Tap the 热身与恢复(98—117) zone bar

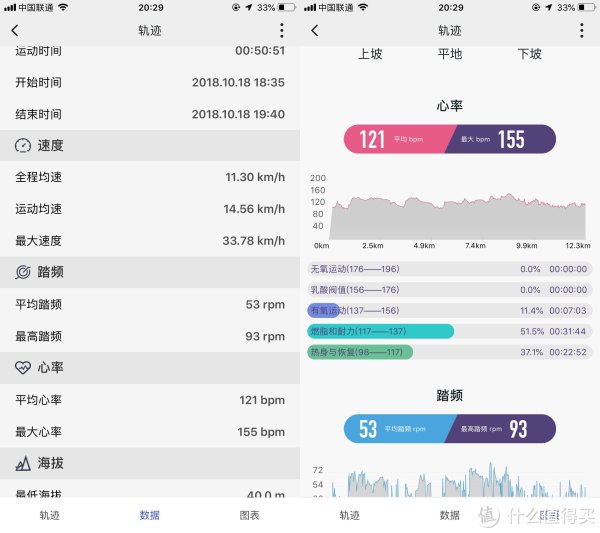[450, 352]
